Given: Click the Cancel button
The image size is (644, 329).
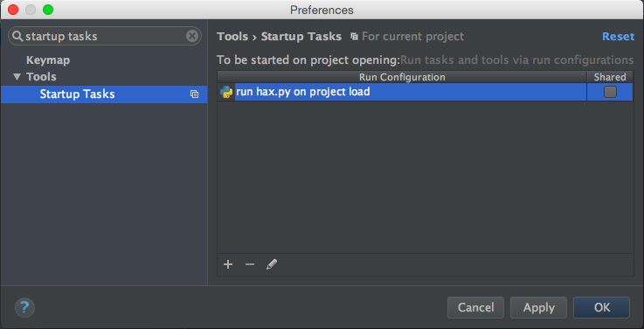Looking at the screenshot, I should pyautogui.click(x=475, y=308).
